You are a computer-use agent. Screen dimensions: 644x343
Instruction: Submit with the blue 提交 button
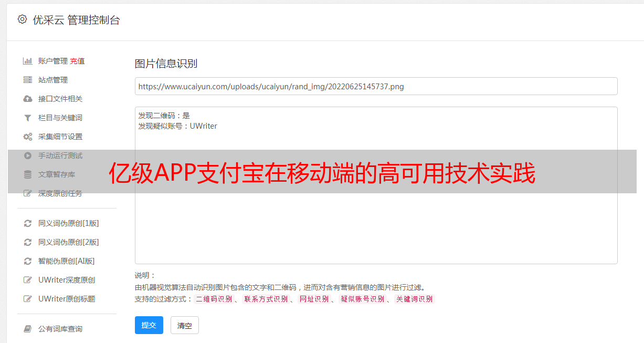(x=149, y=325)
